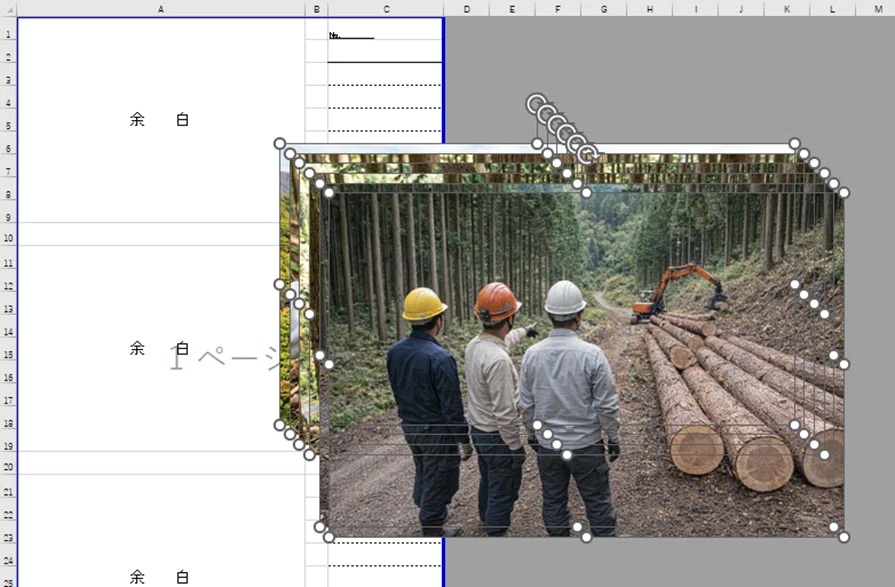
Task: Click the front photo's rotation handle with arrow
Action: click(x=587, y=155)
